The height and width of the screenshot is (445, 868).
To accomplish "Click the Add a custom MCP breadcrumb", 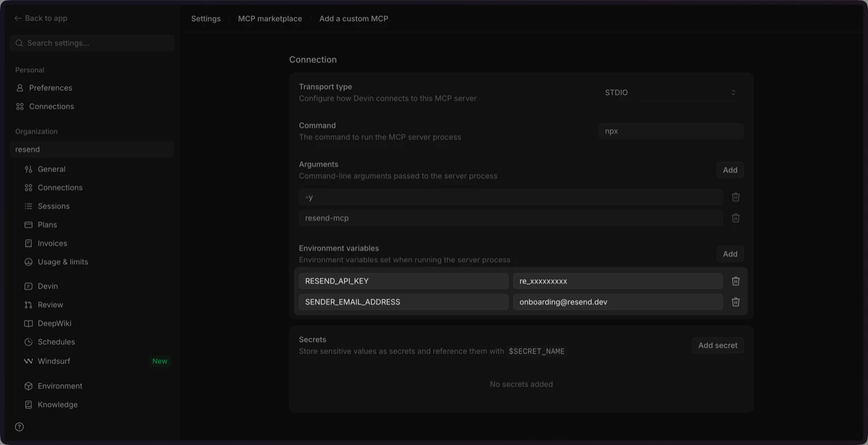I will point(354,19).
